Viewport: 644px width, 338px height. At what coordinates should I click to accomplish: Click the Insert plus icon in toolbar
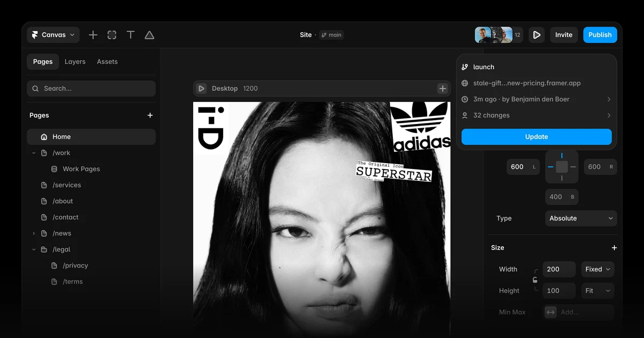click(93, 35)
